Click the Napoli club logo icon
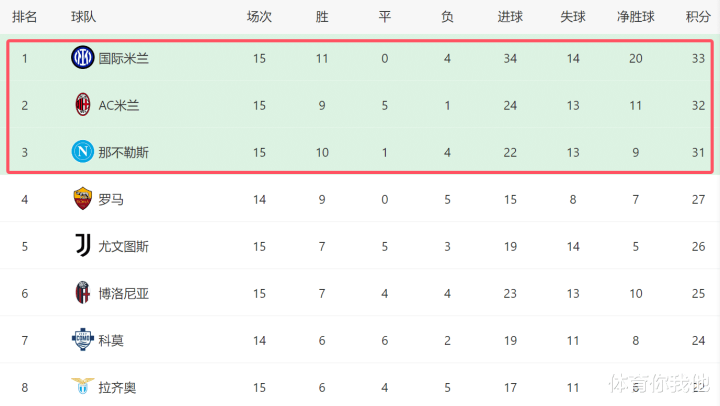This screenshot has height=406, width=720. (x=82, y=152)
